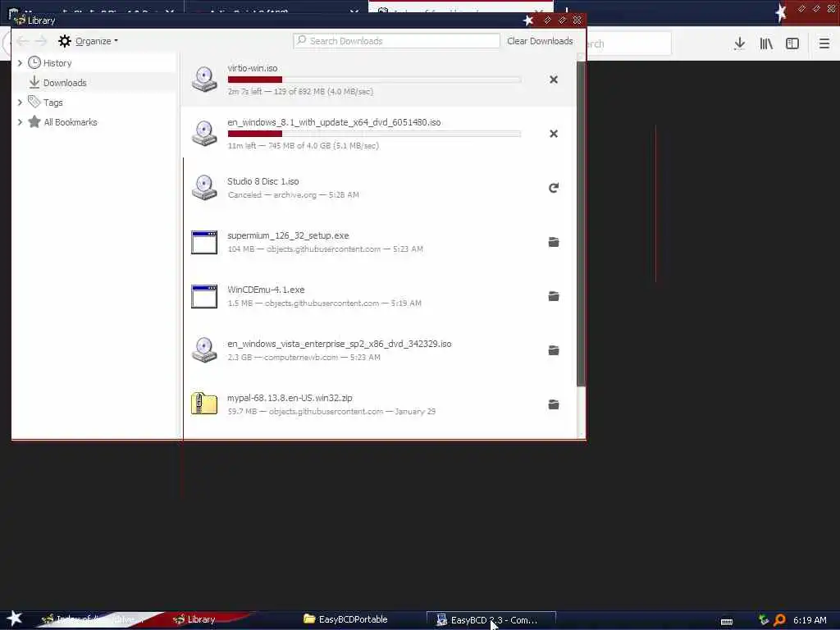840x630 pixels.
Task: Open browser Downloads toolbar arrow
Action: tap(739, 44)
